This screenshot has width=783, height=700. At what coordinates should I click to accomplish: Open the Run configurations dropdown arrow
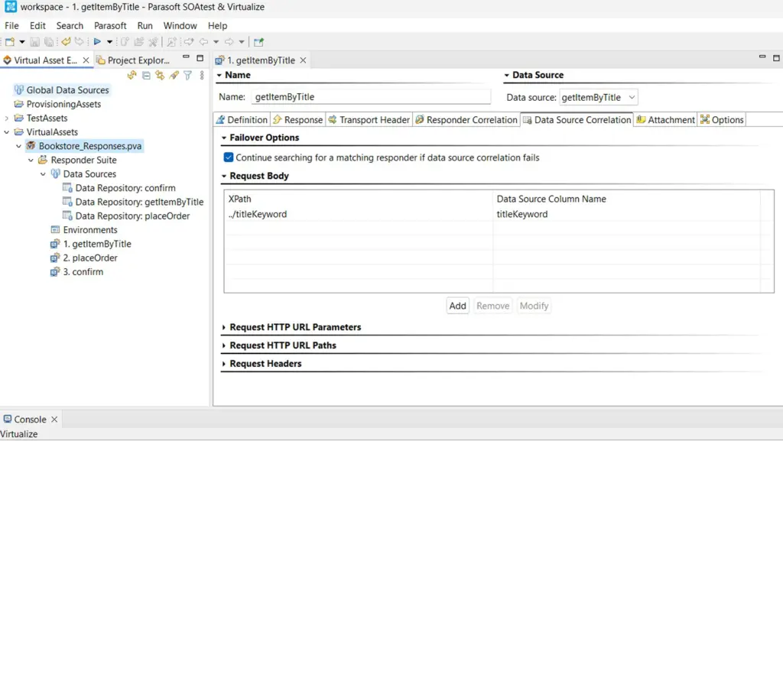pyautogui.click(x=109, y=42)
